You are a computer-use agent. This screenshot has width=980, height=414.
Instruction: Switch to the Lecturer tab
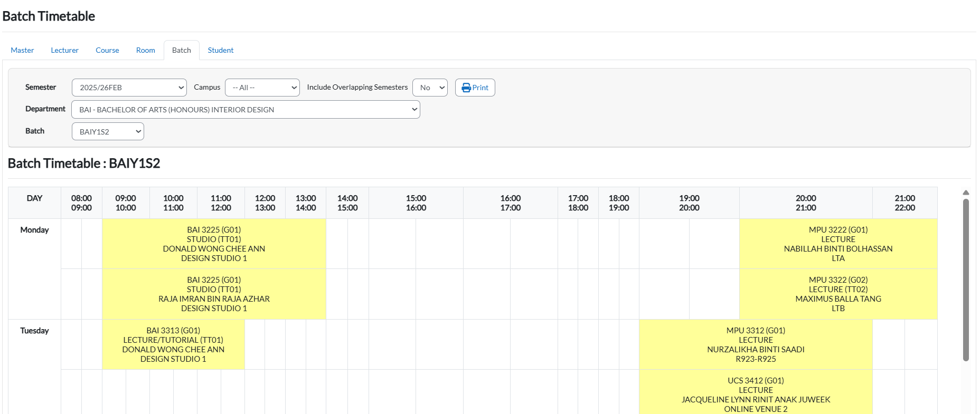(x=64, y=50)
